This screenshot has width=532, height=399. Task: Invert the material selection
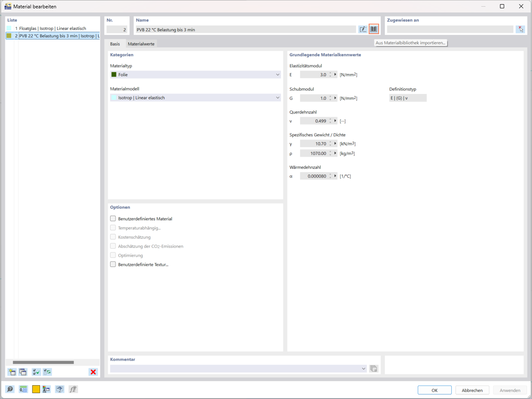point(47,372)
